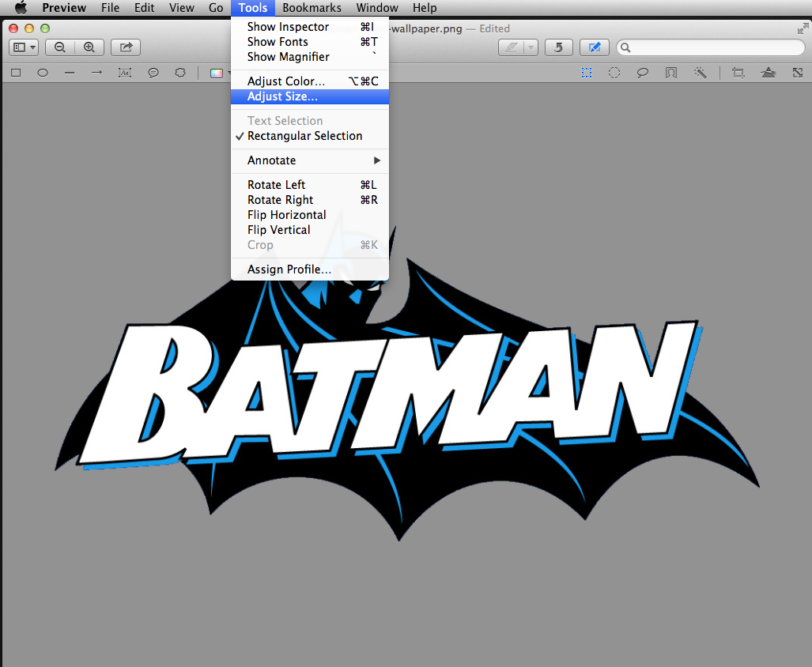Select the lasso selection tool icon
The image size is (812, 667).
coord(643,73)
